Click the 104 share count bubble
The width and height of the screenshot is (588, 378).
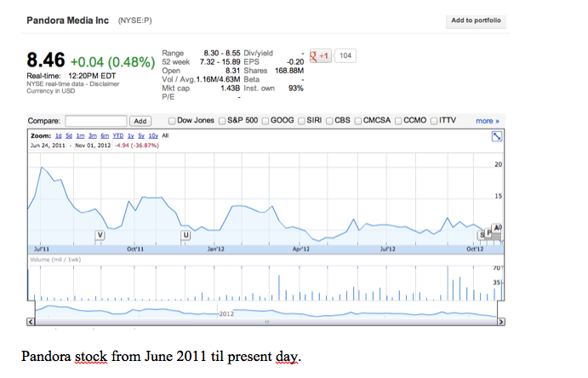click(x=345, y=56)
